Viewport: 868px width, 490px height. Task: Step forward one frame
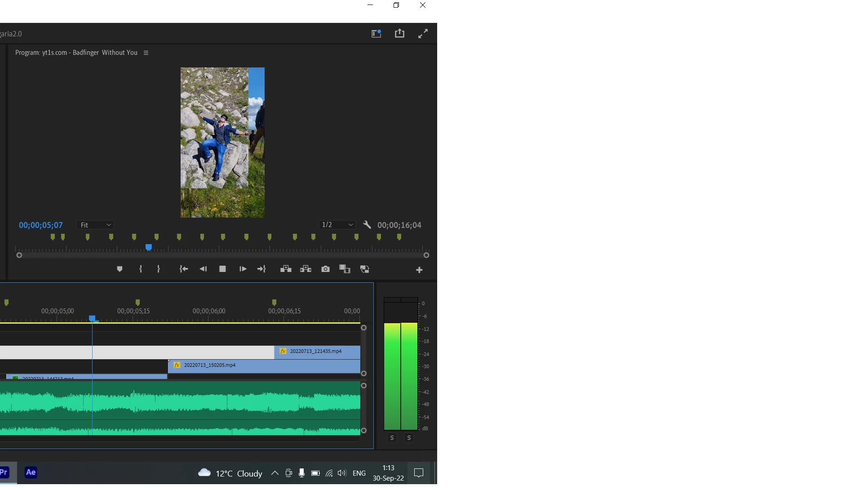coord(243,269)
